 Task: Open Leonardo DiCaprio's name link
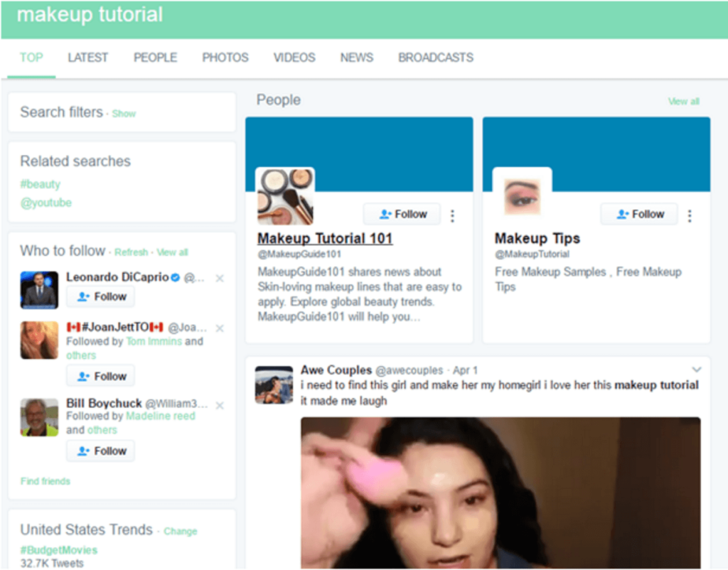coord(117,277)
